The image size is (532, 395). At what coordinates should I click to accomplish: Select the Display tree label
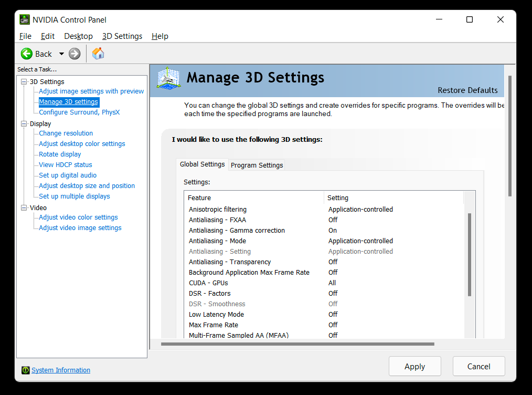pyautogui.click(x=40, y=124)
